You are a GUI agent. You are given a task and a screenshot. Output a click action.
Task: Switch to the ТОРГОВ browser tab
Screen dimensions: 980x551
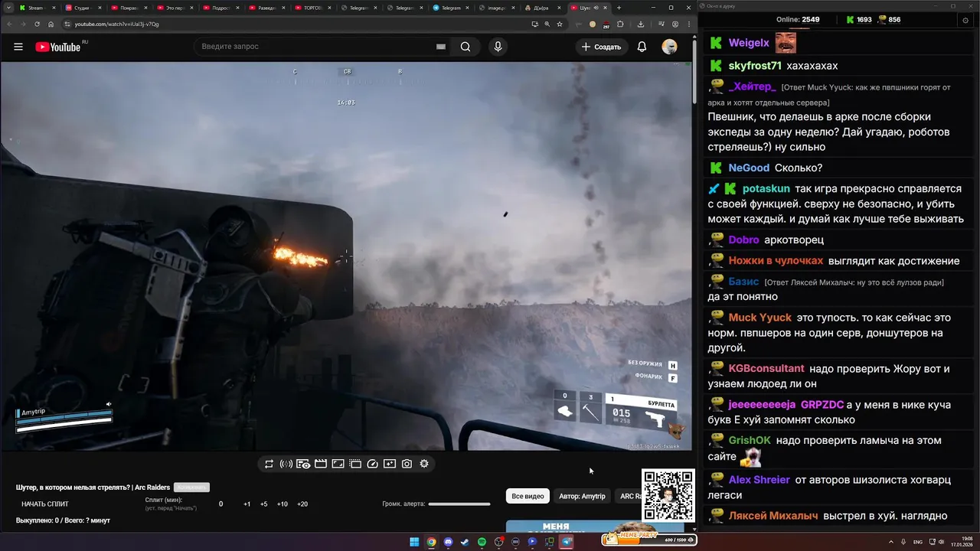(x=312, y=8)
